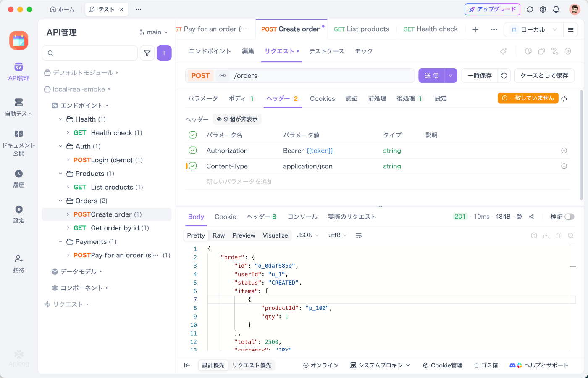Screen dimensions: 588x378
Task: Open notifications bell
Action: [556, 9]
